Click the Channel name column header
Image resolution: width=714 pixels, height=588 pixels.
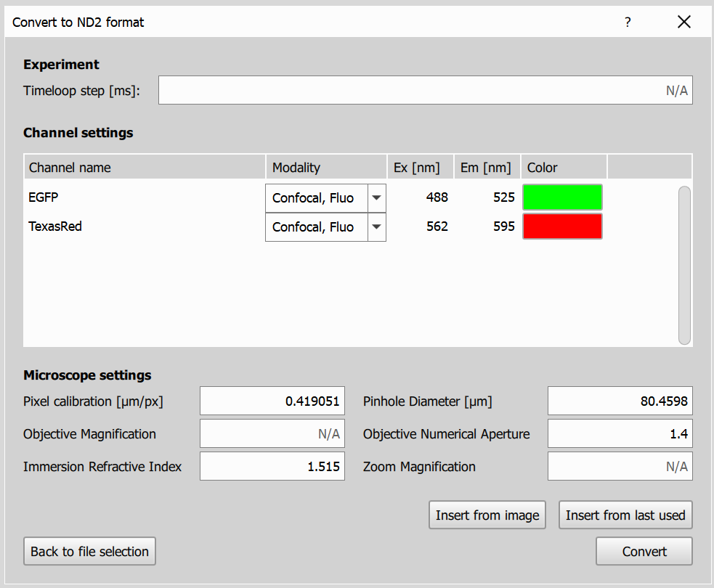(x=69, y=167)
